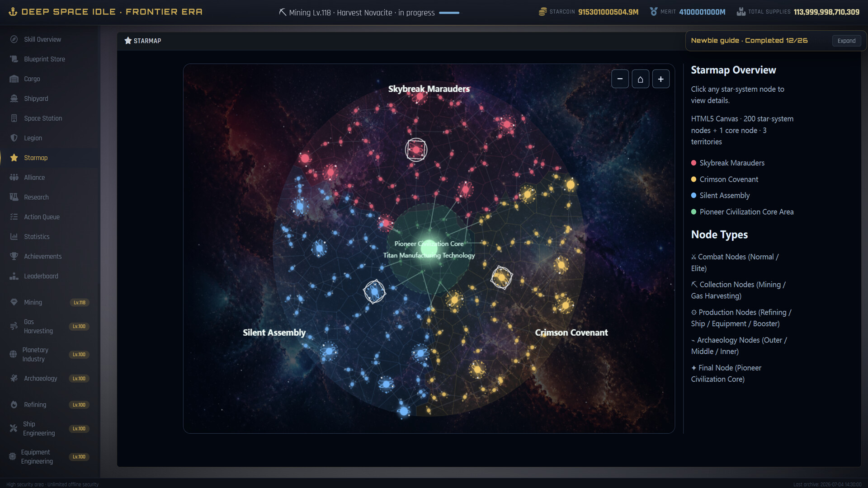
Task: Click the Space Station building icon
Action: pos(14,118)
